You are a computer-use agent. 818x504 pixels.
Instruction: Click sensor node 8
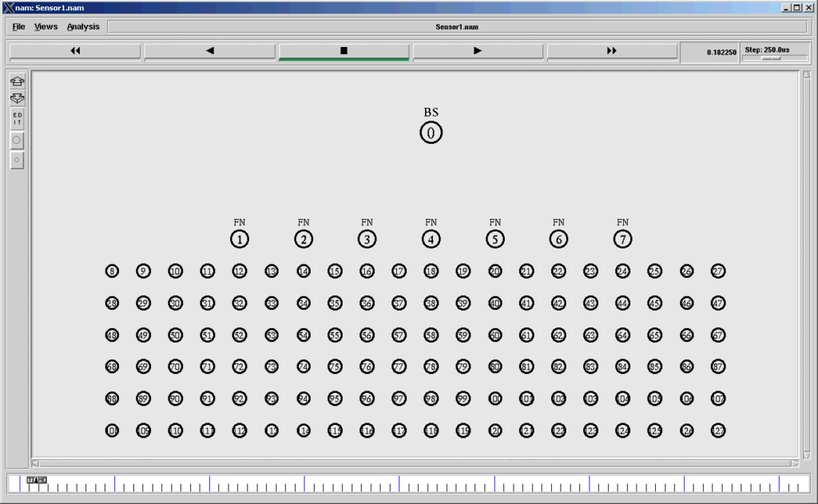tap(112, 272)
